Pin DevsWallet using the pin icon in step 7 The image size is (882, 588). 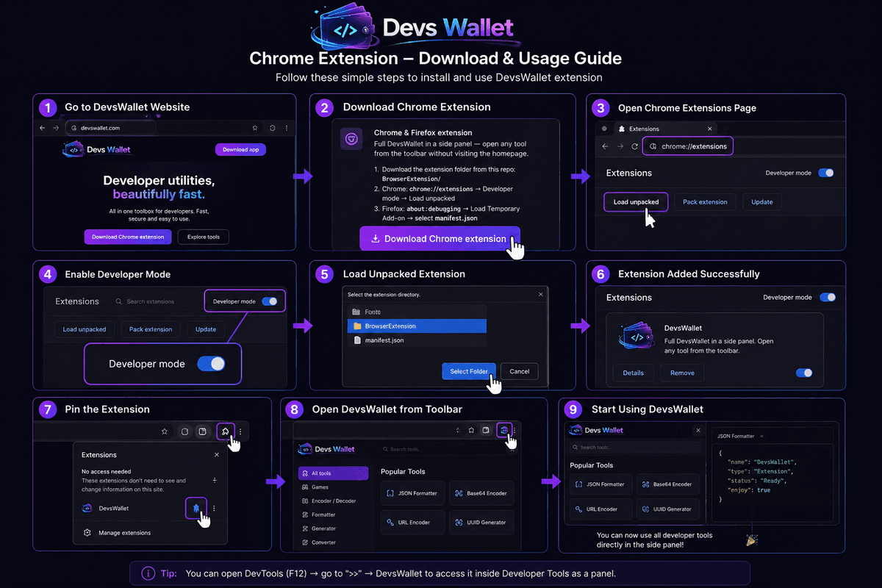click(x=196, y=508)
